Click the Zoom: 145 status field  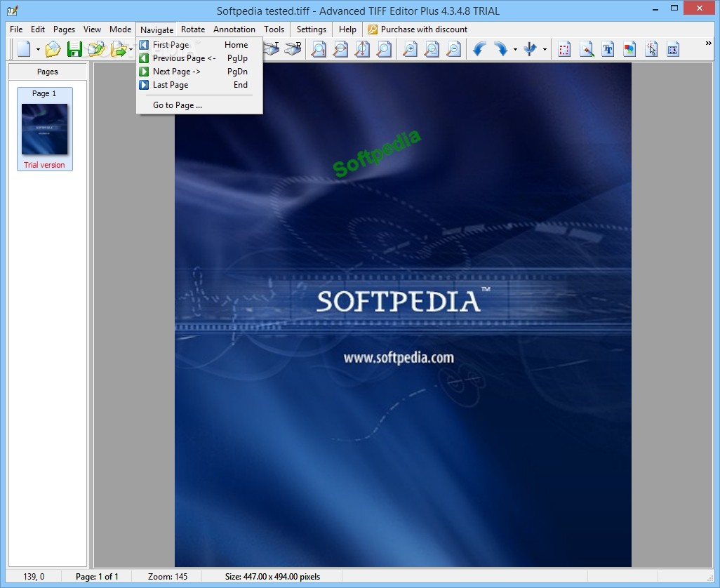[x=168, y=577]
